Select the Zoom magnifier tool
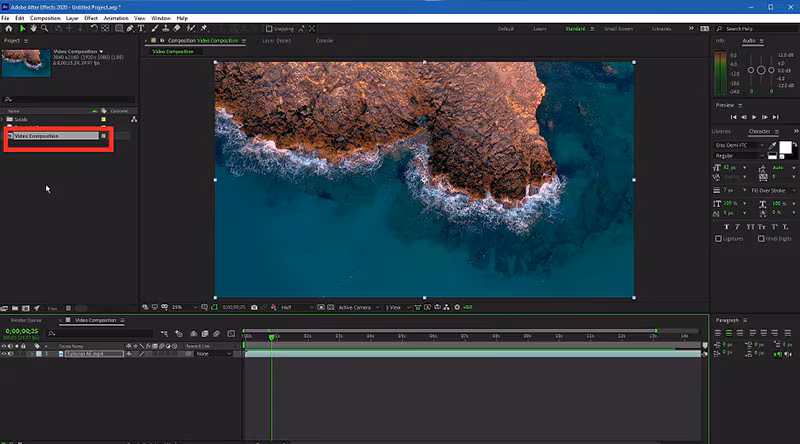This screenshot has height=444, width=800. (x=46, y=29)
